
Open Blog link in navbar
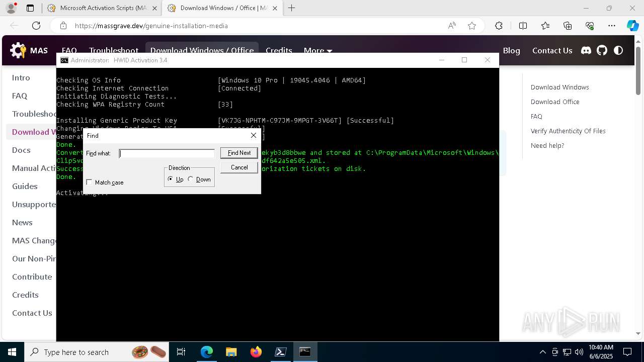pos(511,50)
